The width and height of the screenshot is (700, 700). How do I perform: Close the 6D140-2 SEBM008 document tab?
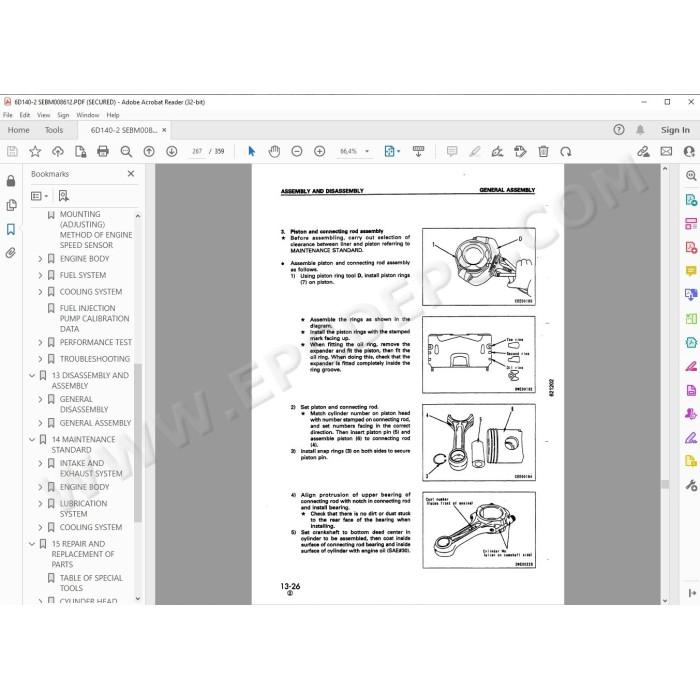(164, 130)
